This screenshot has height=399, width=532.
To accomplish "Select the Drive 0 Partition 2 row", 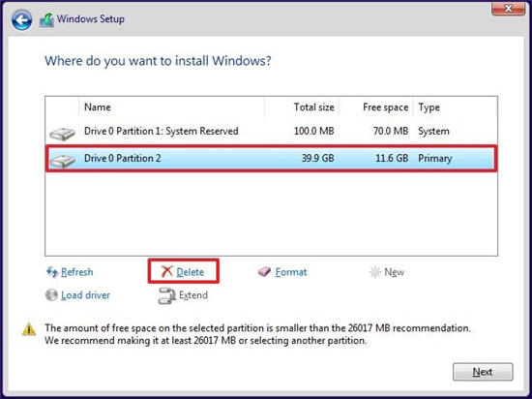I will 271,158.
